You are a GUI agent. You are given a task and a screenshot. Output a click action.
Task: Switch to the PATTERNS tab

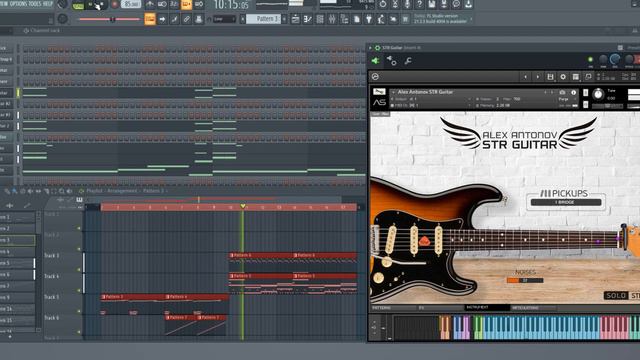pyautogui.click(x=382, y=308)
